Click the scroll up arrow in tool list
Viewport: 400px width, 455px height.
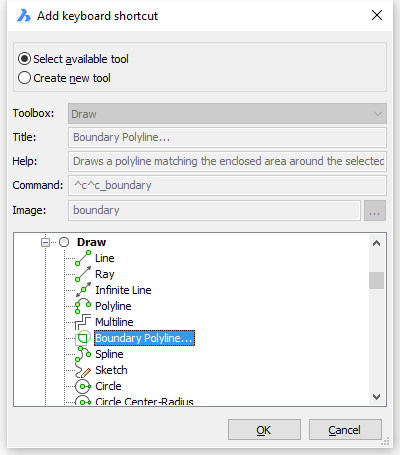377,243
